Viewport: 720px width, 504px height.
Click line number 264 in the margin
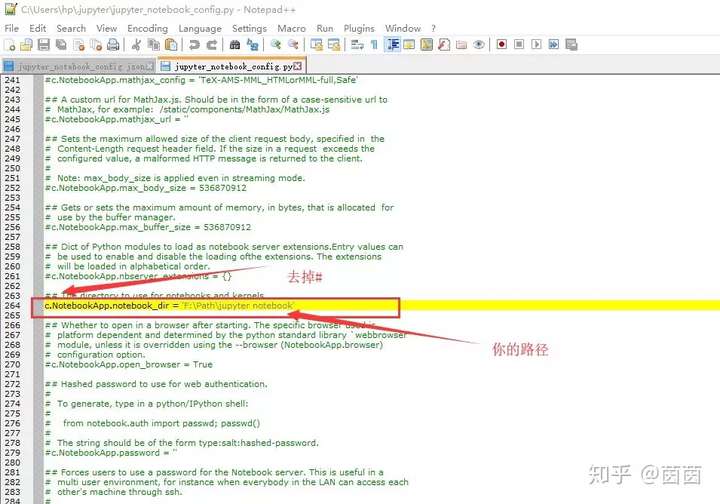tap(12, 306)
